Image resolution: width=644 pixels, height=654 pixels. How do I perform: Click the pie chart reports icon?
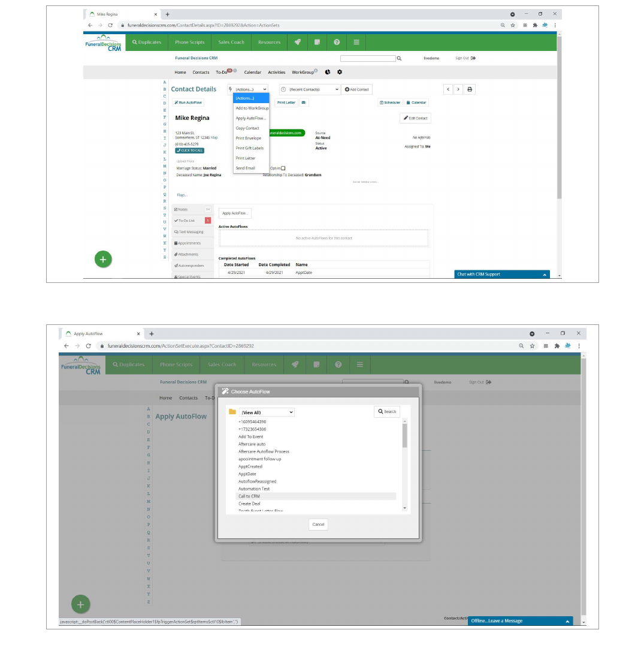point(328,72)
